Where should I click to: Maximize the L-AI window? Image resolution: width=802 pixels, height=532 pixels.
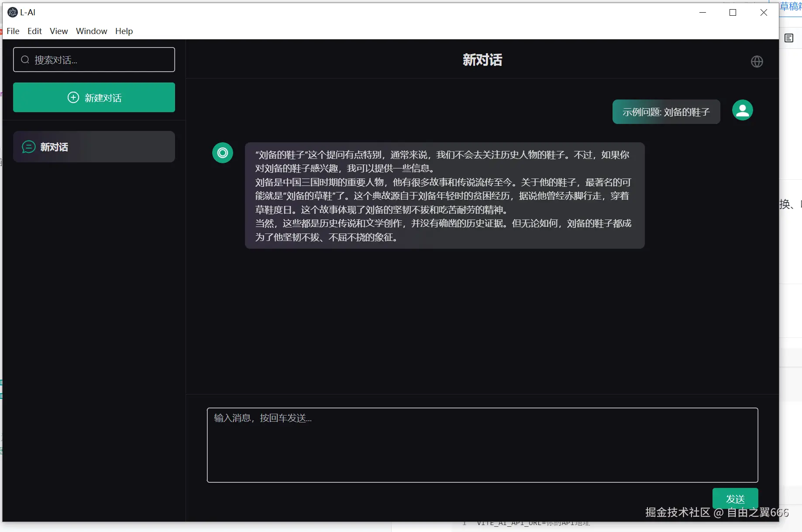pos(733,12)
